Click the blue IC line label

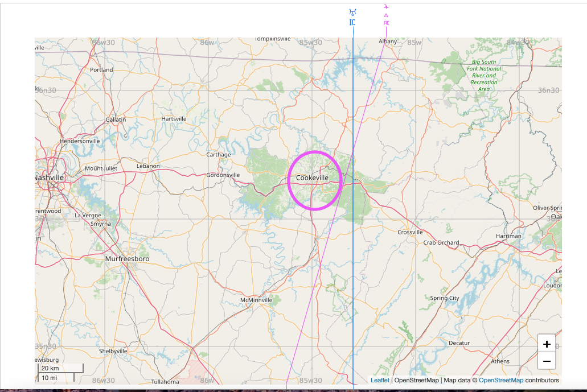tap(352, 22)
